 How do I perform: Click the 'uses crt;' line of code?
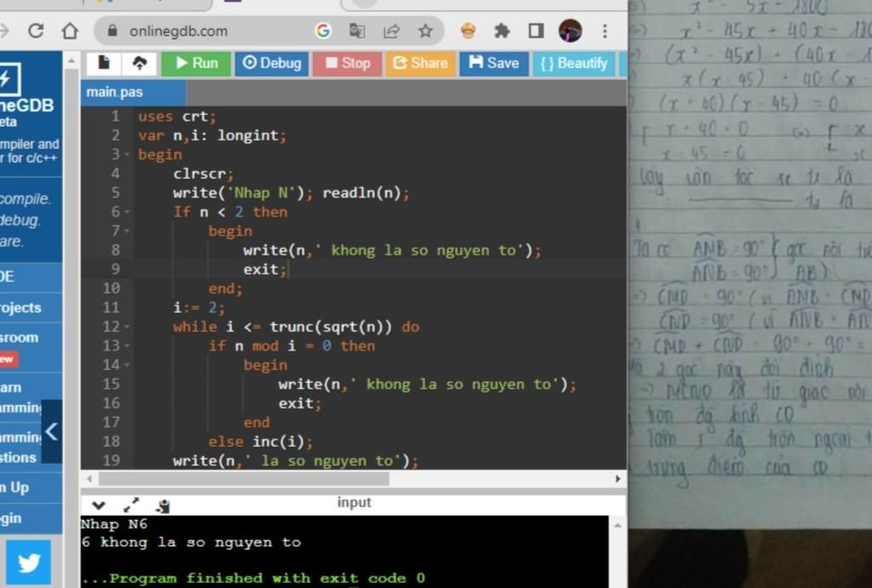click(177, 117)
